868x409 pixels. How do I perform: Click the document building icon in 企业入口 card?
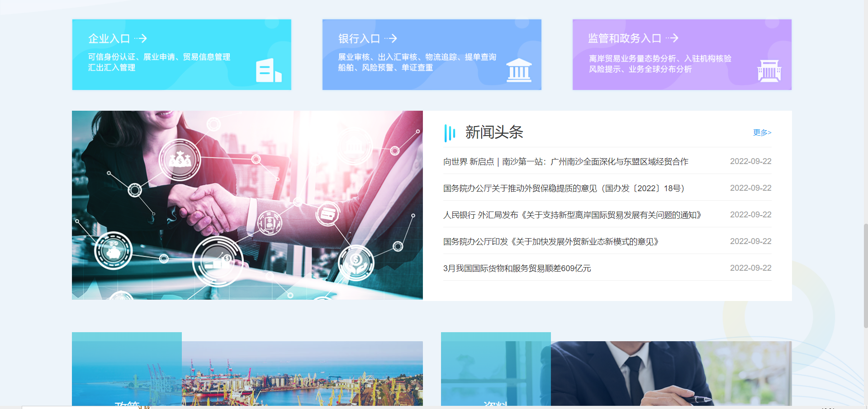[x=269, y=70]
